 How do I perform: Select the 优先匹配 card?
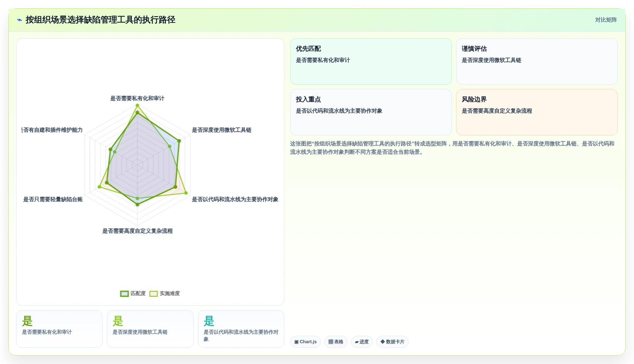point(371,61)
